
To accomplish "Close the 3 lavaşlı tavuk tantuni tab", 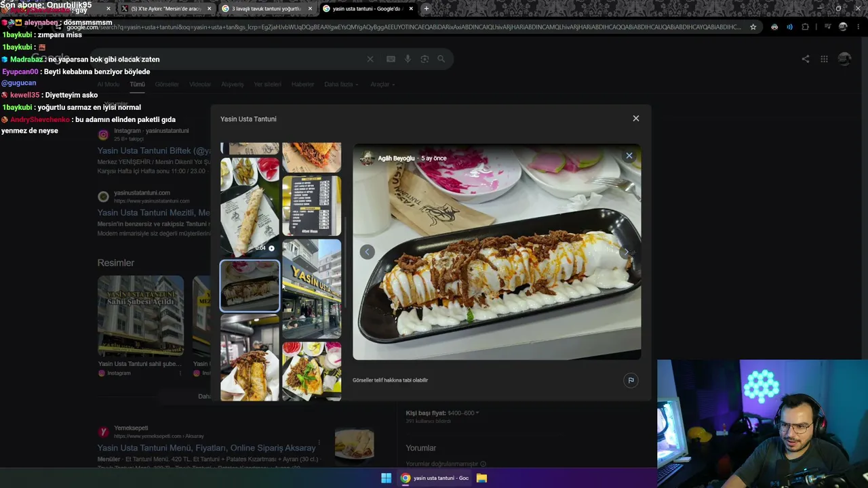I will [310, 9].
